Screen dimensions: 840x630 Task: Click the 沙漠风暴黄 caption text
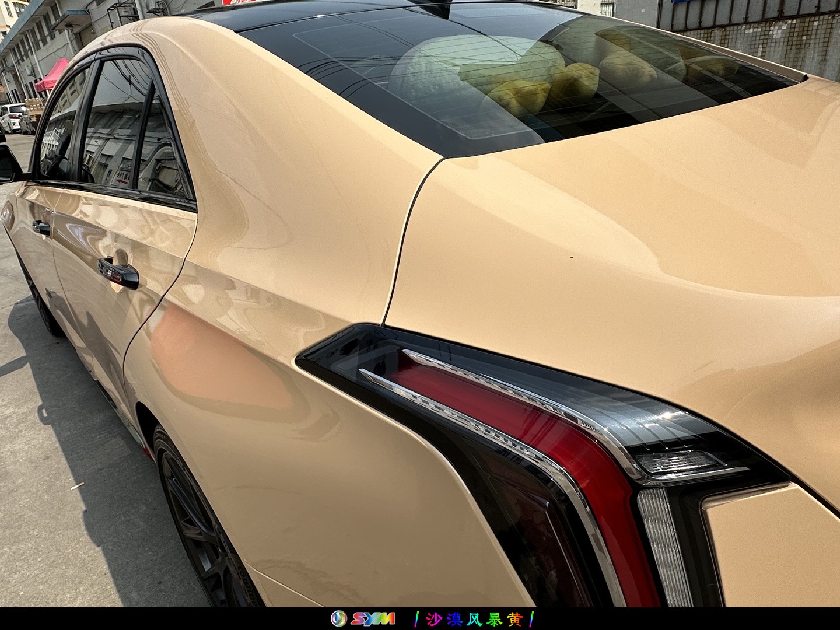pos(474,619)
